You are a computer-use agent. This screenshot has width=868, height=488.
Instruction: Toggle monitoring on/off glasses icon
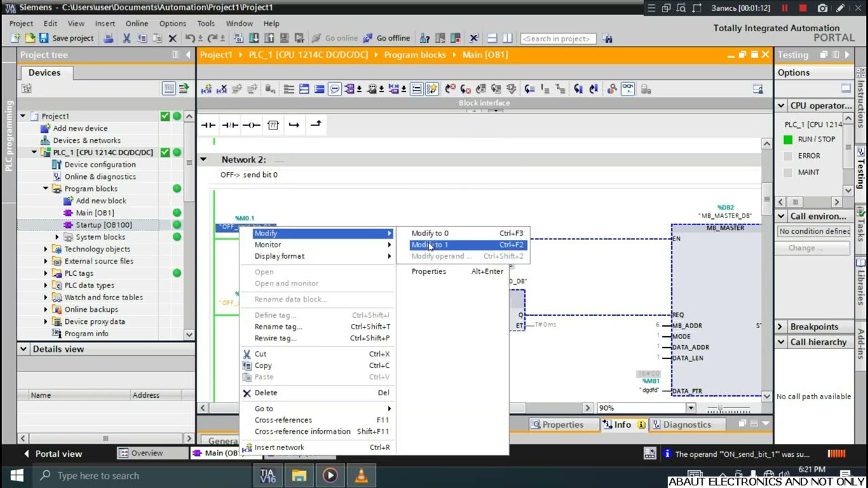tap(627, 89)
